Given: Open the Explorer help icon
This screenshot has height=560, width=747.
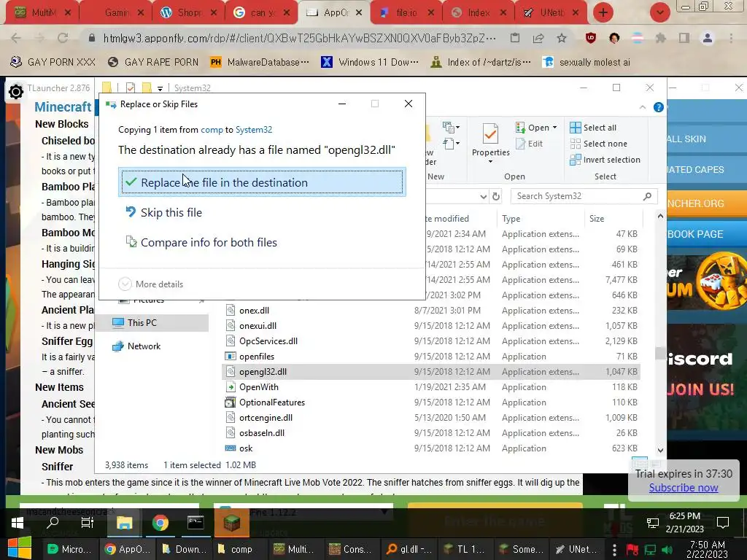Looking at the screenshot, I should point(659,108).
